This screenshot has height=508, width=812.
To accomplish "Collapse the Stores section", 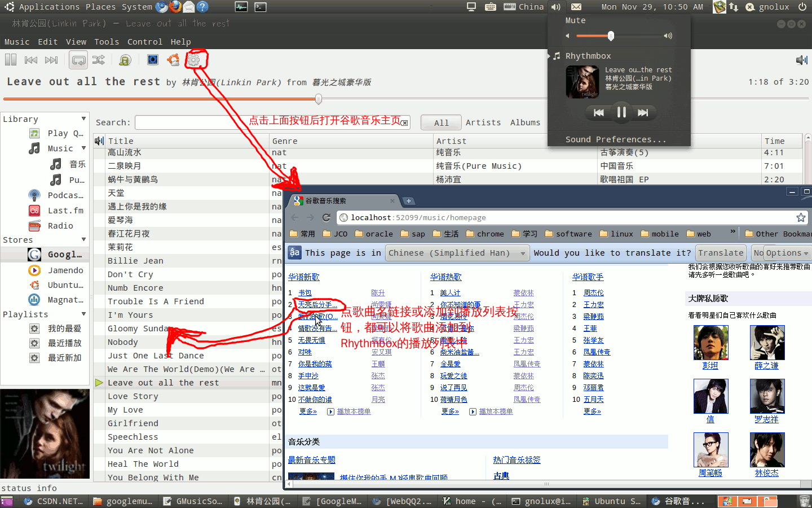I will point(83,239).
